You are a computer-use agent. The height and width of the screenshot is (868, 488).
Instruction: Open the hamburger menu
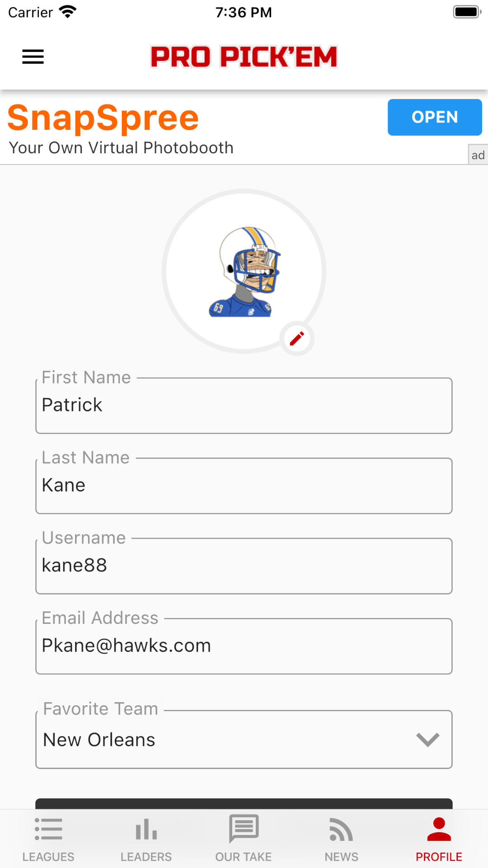pyautogui.click(x=33, y=57)
